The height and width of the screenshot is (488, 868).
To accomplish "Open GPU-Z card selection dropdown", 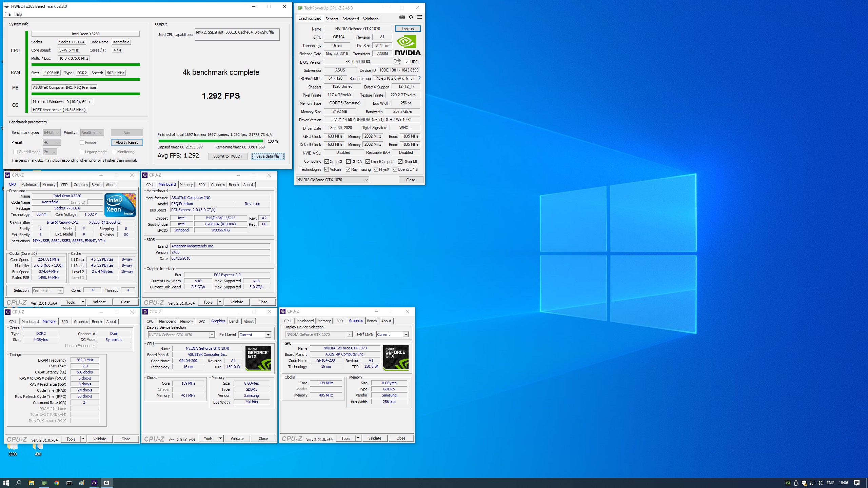I will click(x=332, y=180).
